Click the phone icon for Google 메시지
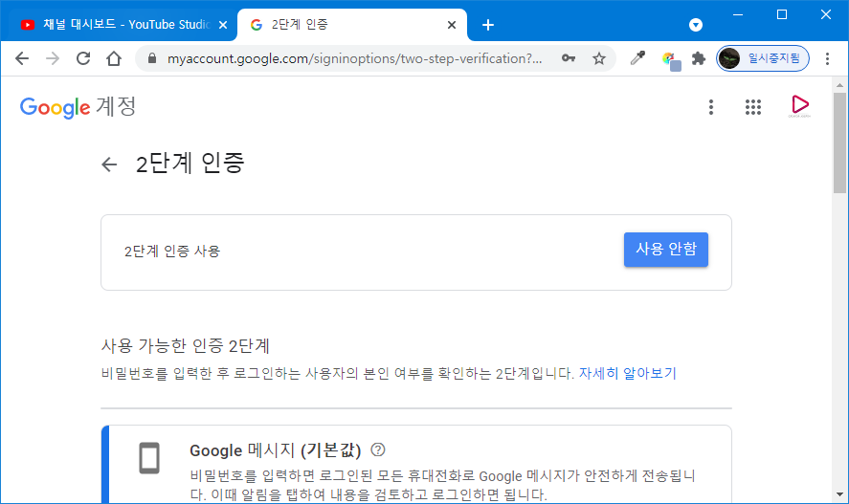 tap(149, 458)
